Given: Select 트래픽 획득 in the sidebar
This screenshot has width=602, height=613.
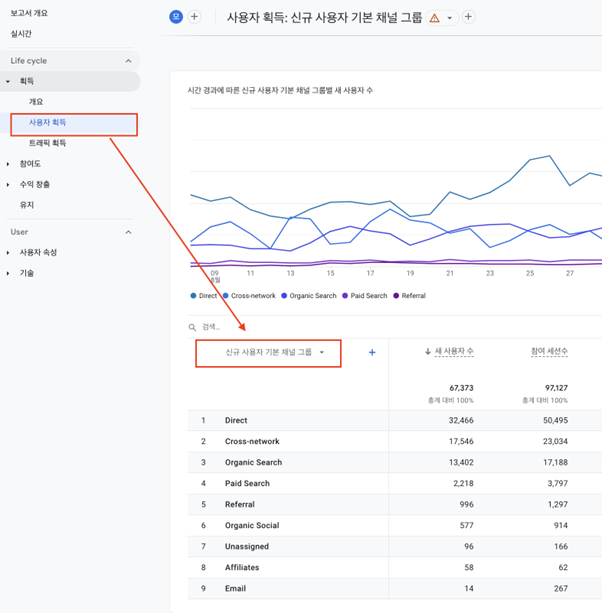Looking at the screenshot, I should coord(47,143).
